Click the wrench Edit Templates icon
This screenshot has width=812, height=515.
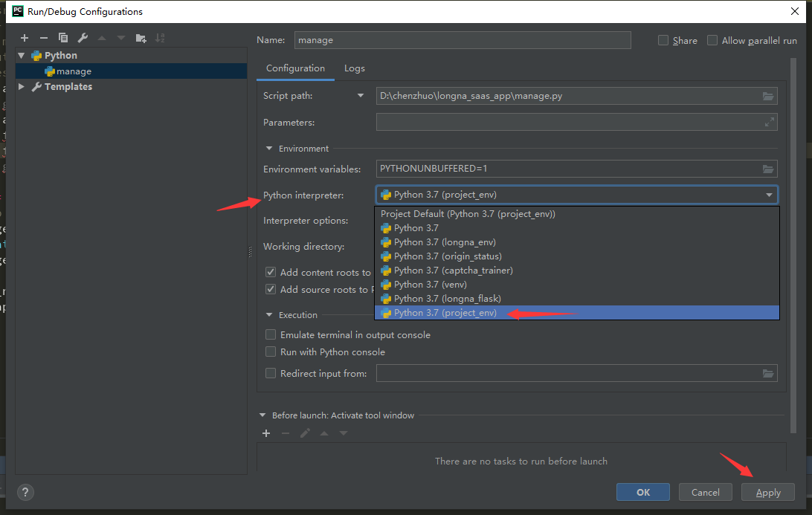click(83, 38)
